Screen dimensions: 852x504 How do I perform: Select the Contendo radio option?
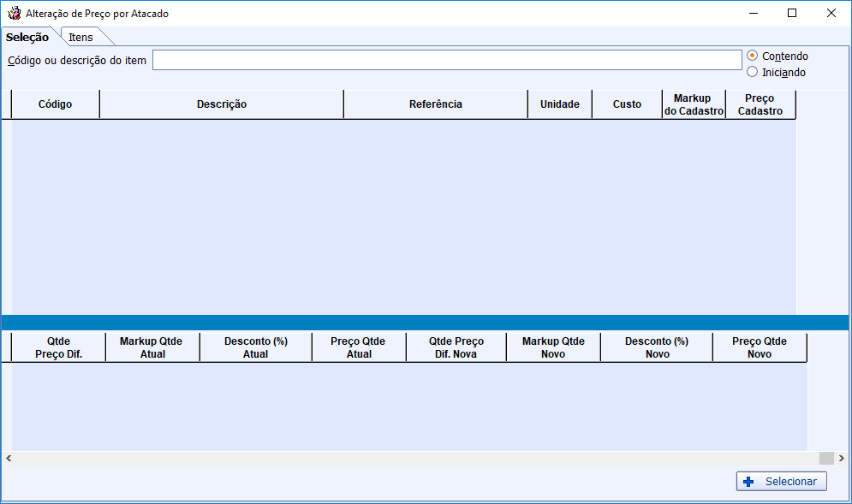tap(753, 56)
